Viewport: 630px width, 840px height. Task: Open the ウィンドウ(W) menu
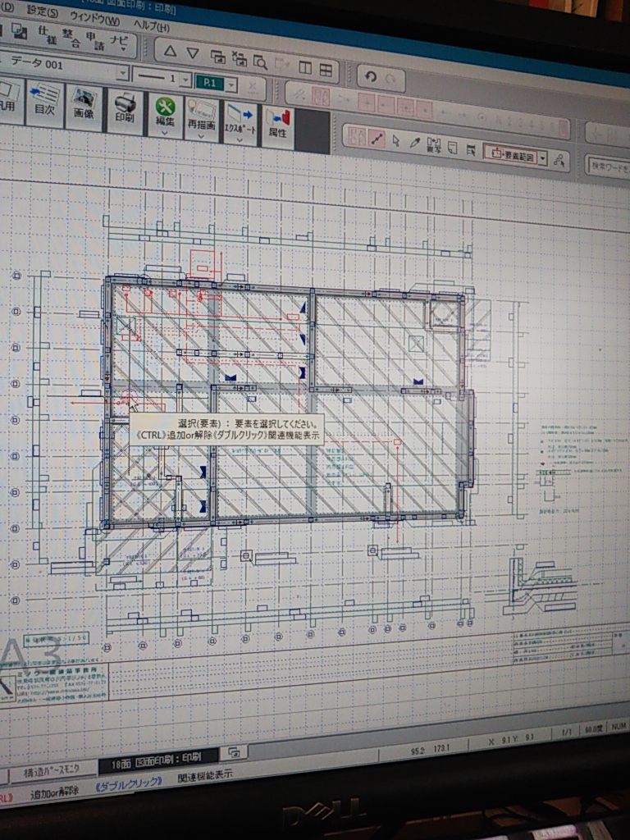click(94, 18)
